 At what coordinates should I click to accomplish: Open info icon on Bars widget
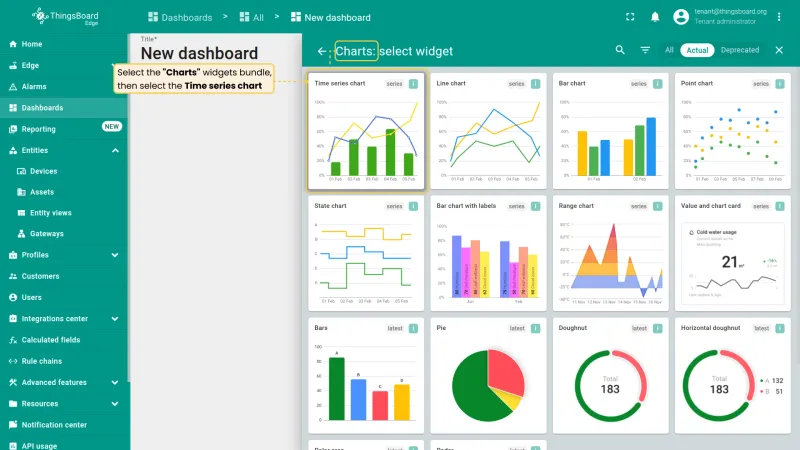click(413, 329)
